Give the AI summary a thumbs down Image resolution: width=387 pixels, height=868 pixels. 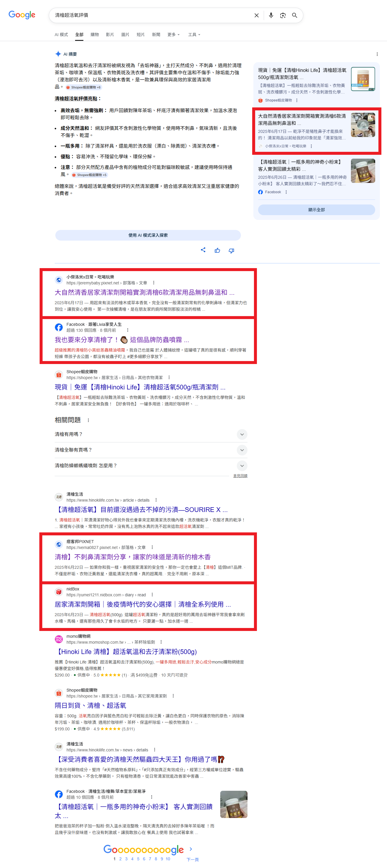231,250
